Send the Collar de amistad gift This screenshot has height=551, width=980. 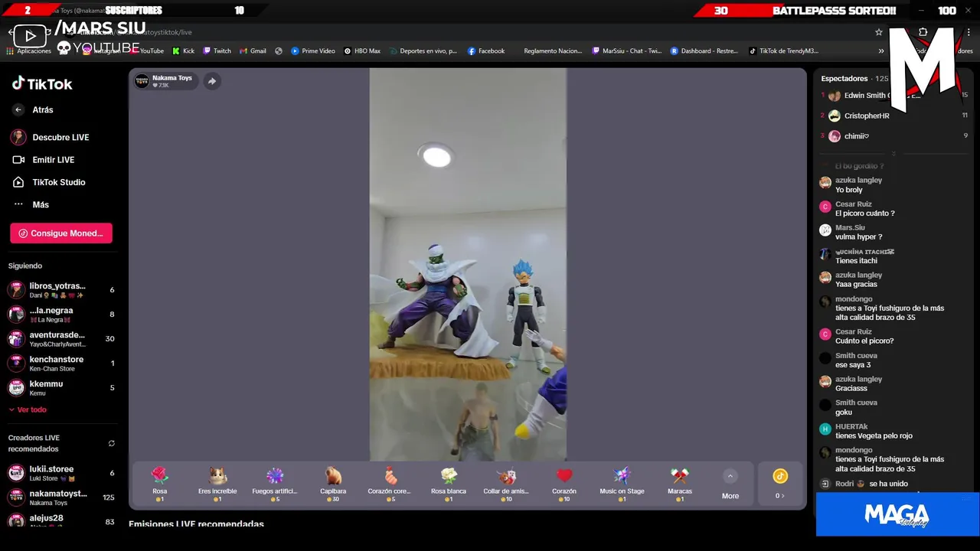pyautogui.click(x=506, y=484)
